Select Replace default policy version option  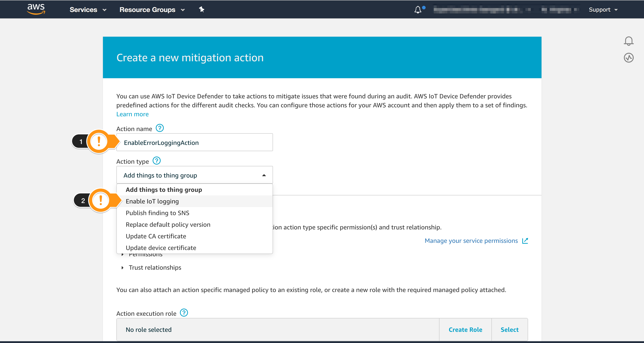pos(194,224)
